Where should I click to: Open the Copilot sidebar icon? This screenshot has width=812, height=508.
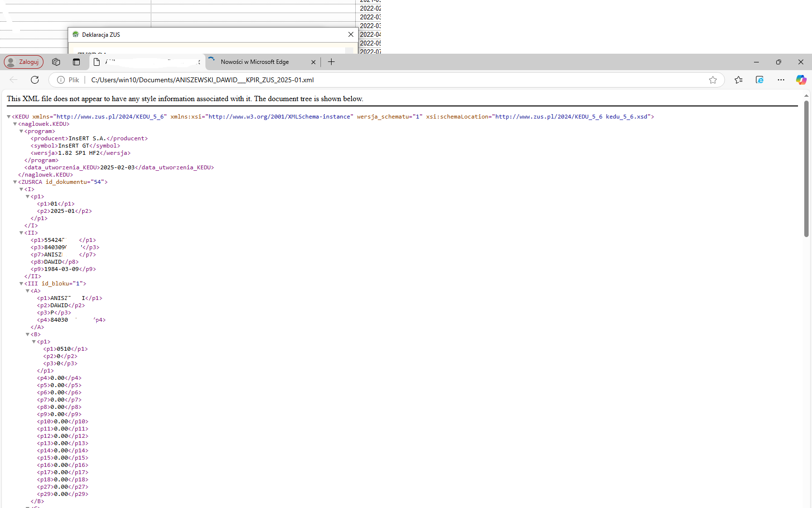coord(801,80)
